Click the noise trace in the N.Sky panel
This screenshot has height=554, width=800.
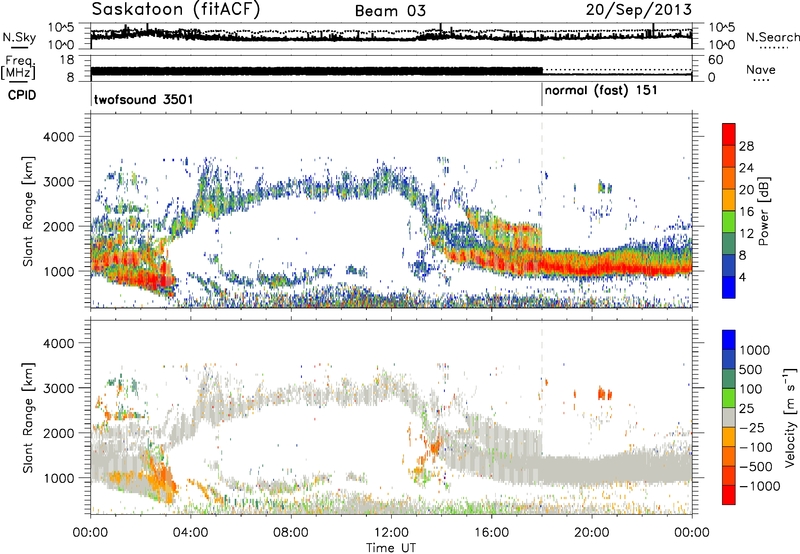(391, 37)
